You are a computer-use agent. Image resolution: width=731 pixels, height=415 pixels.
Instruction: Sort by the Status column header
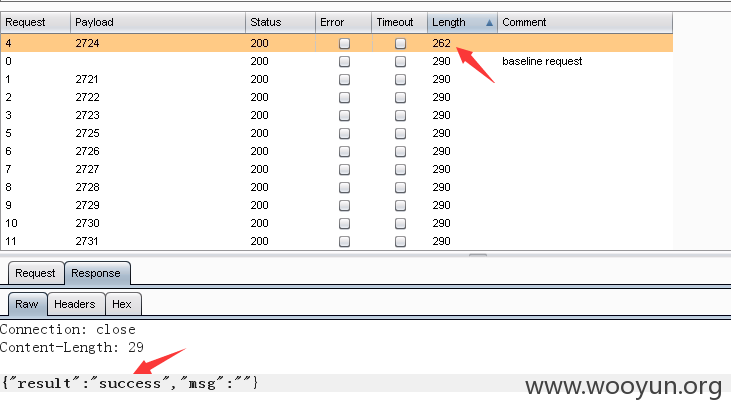280,22
